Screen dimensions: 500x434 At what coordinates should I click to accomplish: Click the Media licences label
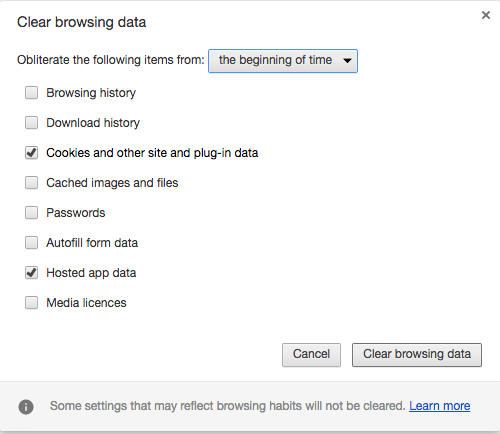click(86, 303)
